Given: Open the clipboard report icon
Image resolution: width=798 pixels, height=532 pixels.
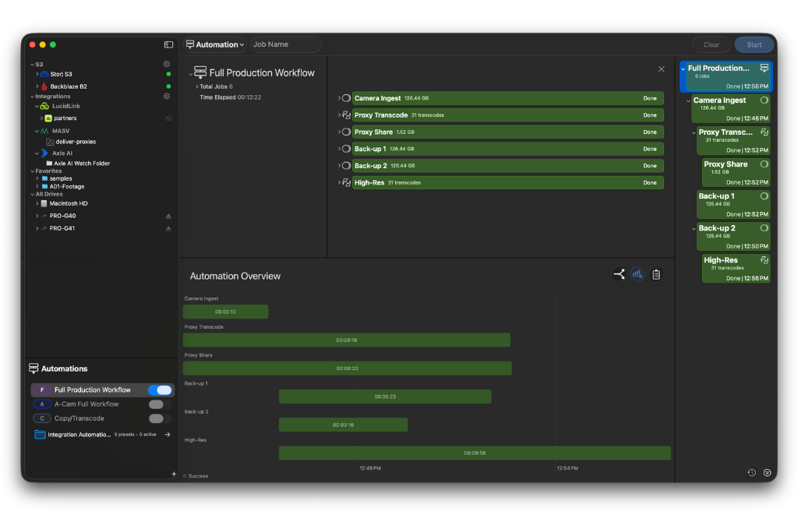Looking at the screenshot, I should coord(656,274).
